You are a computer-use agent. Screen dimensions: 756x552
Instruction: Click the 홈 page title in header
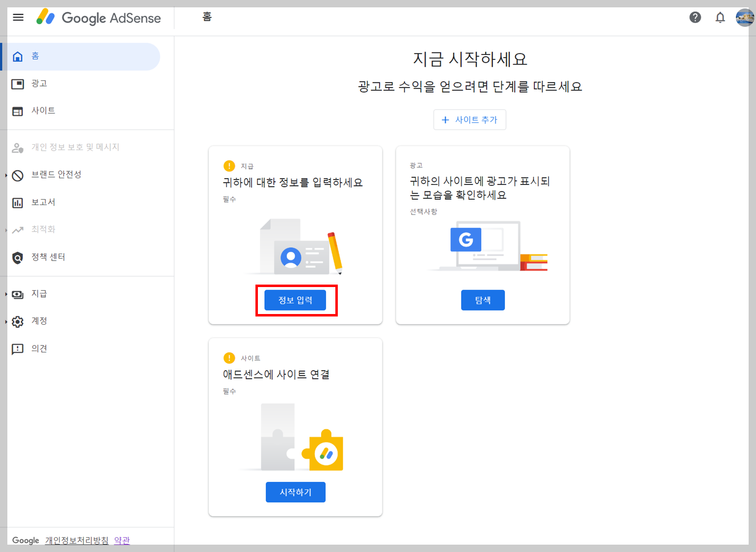207,17
